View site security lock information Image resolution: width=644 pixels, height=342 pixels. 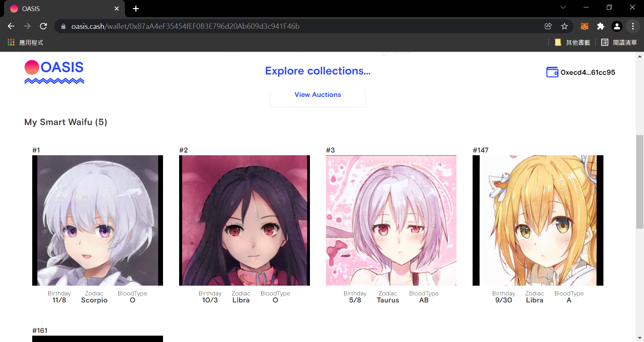[x=63, y=26]
